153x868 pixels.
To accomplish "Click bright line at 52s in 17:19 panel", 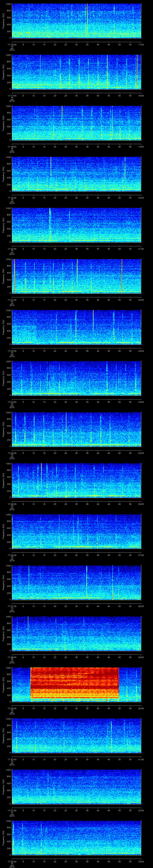I will click(x=125, y=168).
